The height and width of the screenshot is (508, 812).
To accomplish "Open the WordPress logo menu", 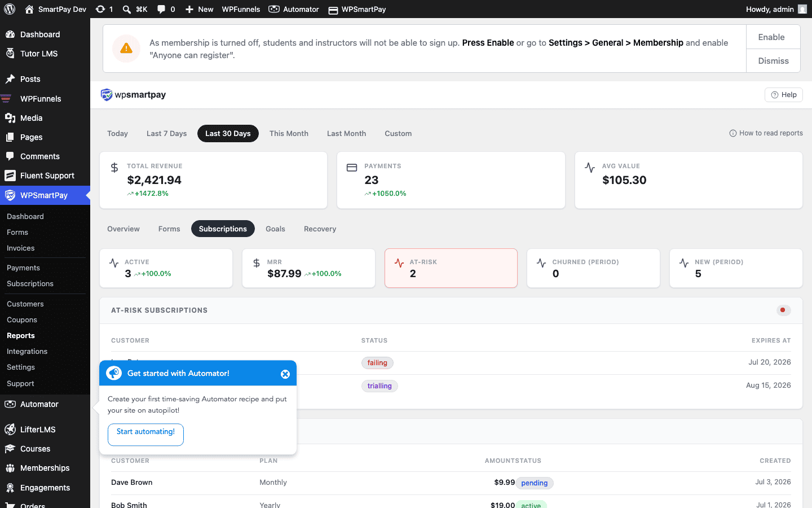I will click(10, 9).
